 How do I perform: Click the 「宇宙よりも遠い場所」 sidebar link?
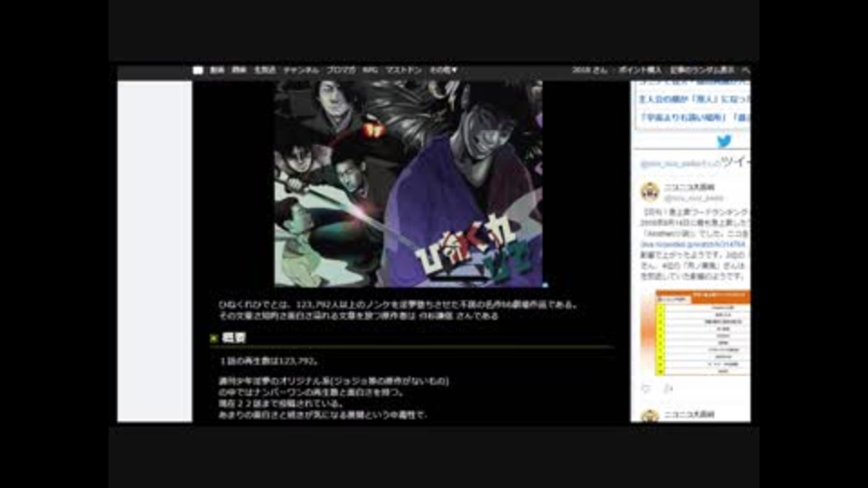pyautogui.click(x=682, y=117)
